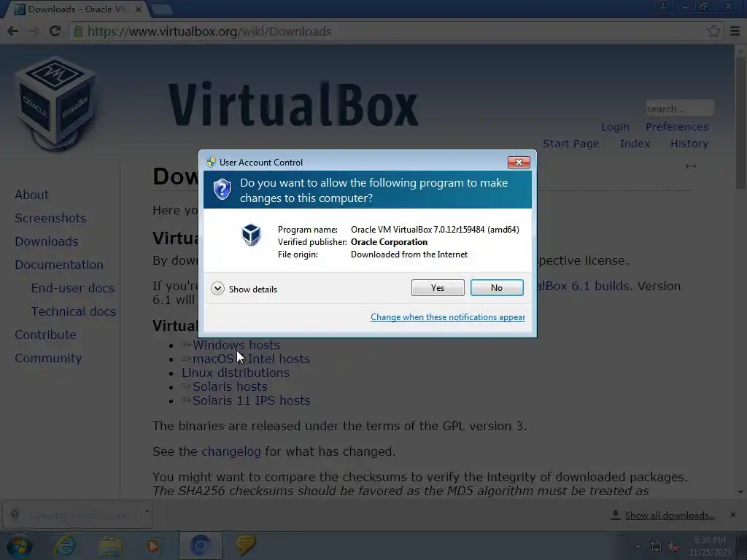
Task: Open the Index navigation link
Action: coord(635,144)
